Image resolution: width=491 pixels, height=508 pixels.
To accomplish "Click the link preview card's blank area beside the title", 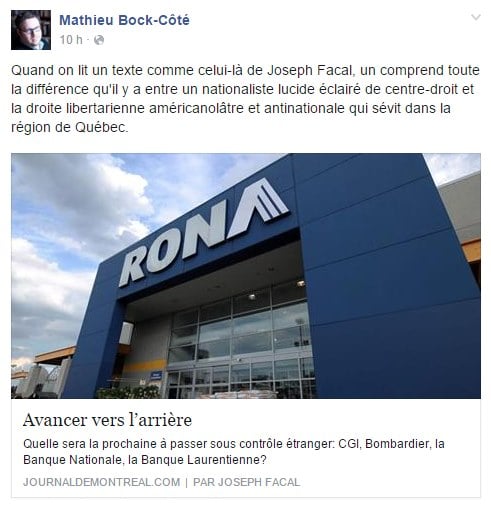I will pyautogui.click(x=333, y=420).
